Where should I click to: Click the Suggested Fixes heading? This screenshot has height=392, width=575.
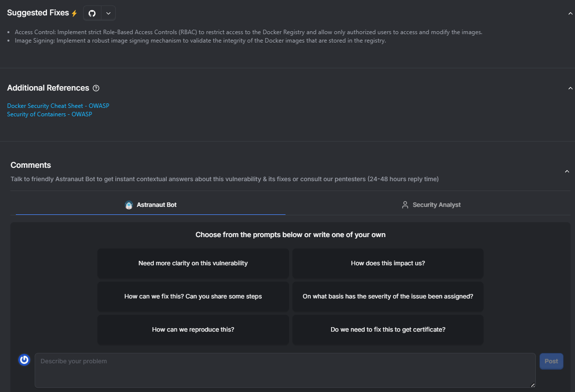click(x=38, y=13)
